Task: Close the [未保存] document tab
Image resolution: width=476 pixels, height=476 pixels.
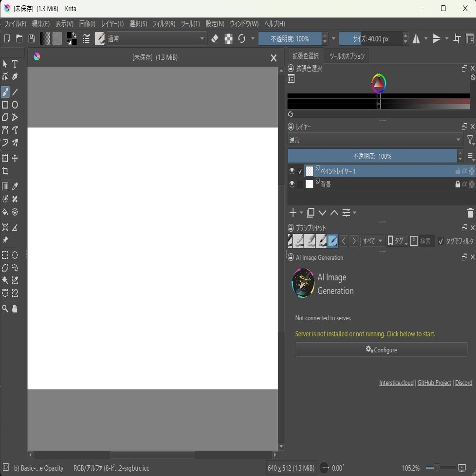Action: (x=274, y=58)
